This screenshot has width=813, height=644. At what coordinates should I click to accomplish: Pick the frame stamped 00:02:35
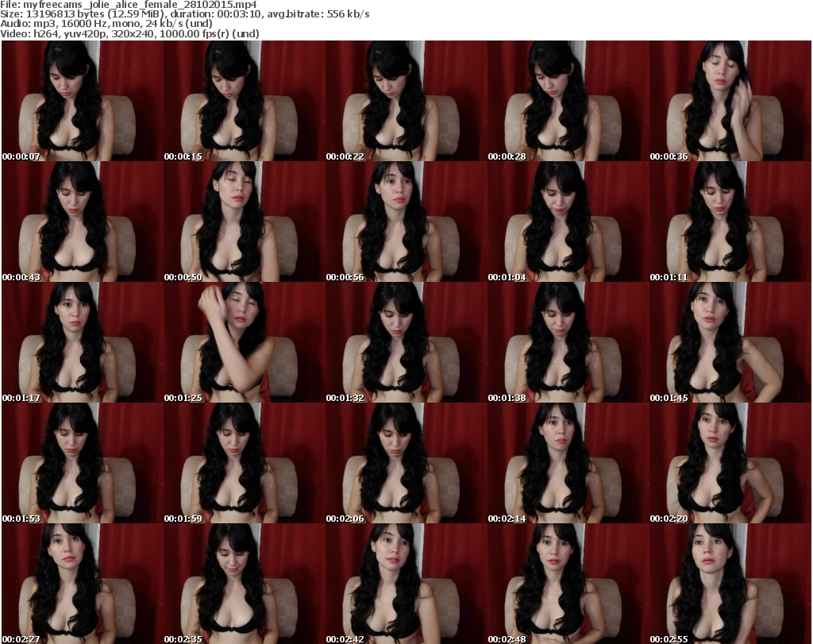[x=245, y=584]
